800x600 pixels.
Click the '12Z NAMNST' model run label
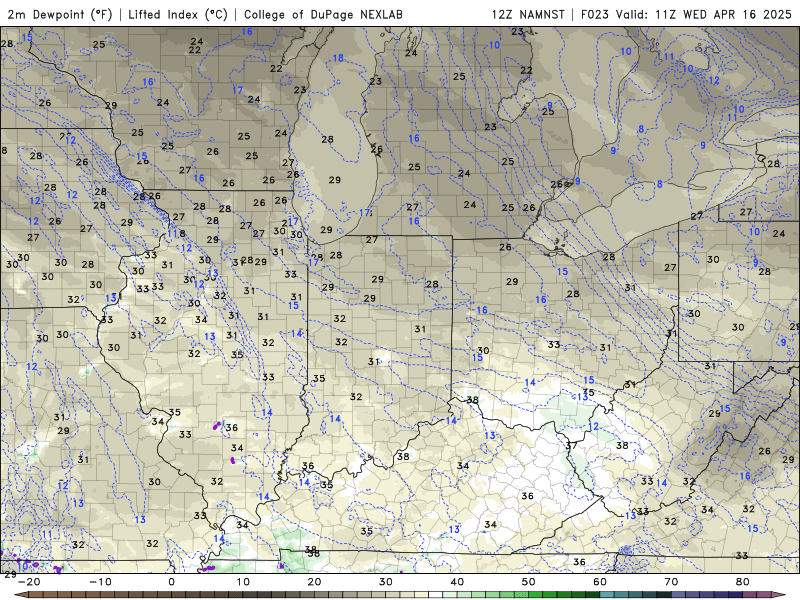(x=528, y=14)
